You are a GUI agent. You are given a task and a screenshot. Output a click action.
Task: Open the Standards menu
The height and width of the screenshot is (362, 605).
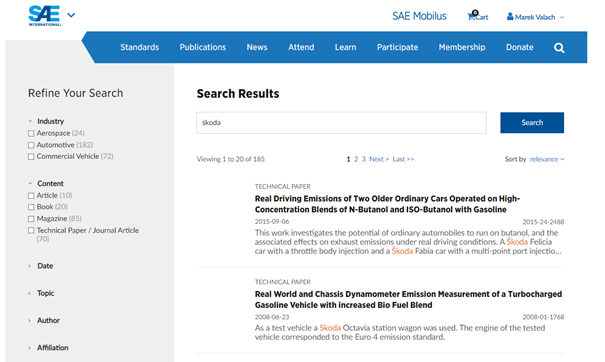click(x=139, y=47)
